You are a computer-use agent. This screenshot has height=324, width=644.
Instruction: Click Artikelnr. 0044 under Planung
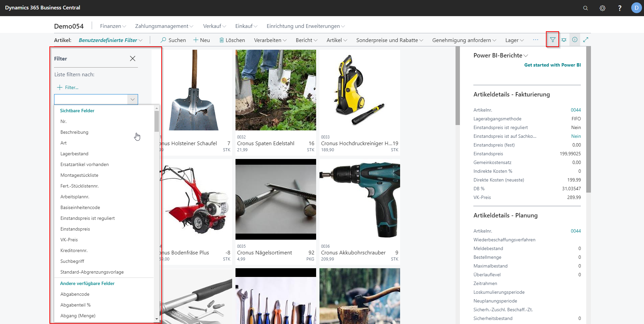pos(575,231)
